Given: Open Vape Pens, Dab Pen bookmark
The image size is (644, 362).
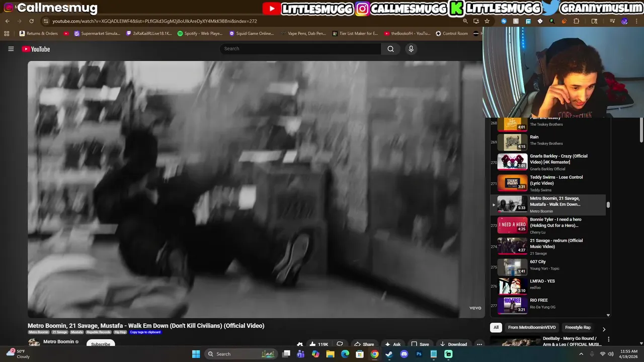Looking at the screenshot, I should (x=303, y=33).
